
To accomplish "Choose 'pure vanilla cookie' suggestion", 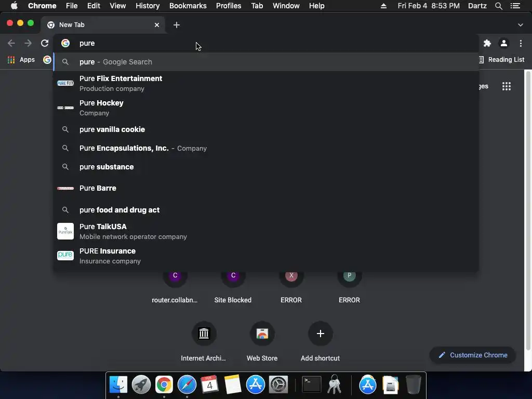I will coord(266,129).
